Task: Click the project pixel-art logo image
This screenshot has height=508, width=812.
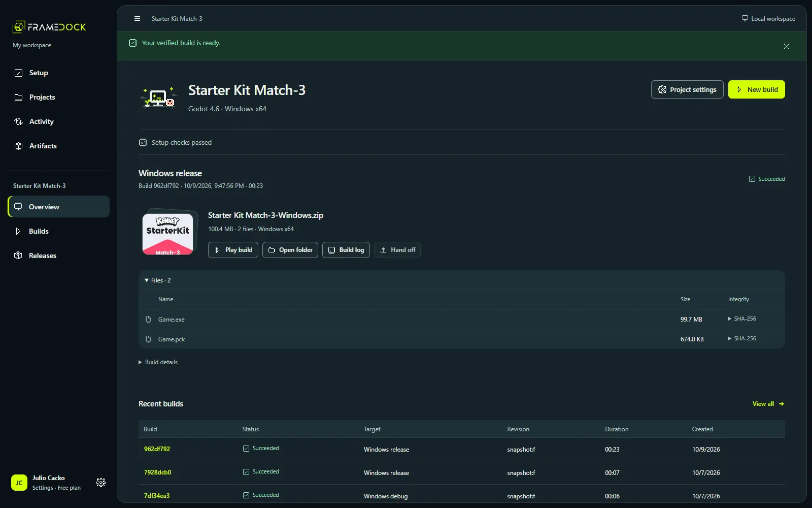Action: (159, 98)
